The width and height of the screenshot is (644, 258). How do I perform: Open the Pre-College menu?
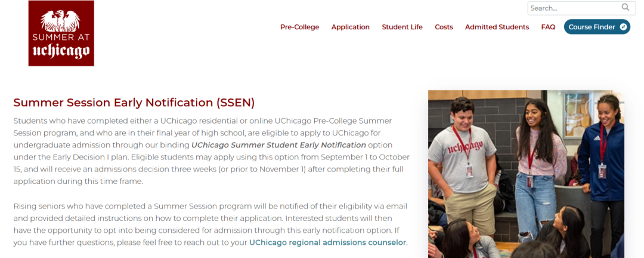coord(299,27)
